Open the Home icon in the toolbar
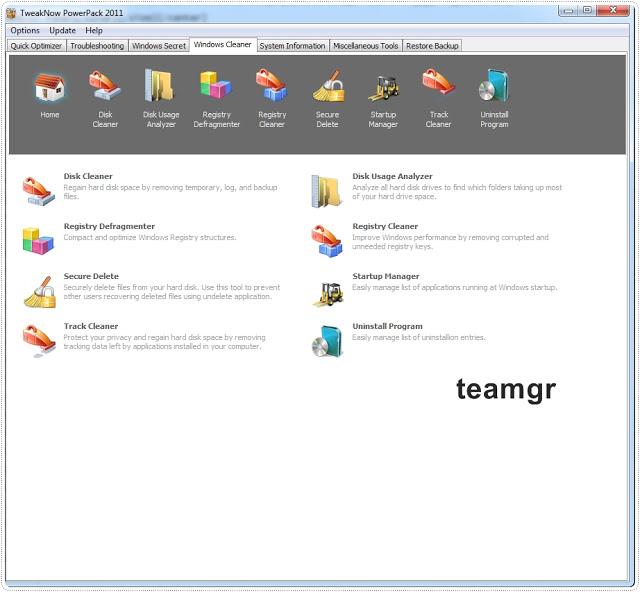The height and width of the screenshot is (592, 640). pyautogui.click(x=49, y=87)
